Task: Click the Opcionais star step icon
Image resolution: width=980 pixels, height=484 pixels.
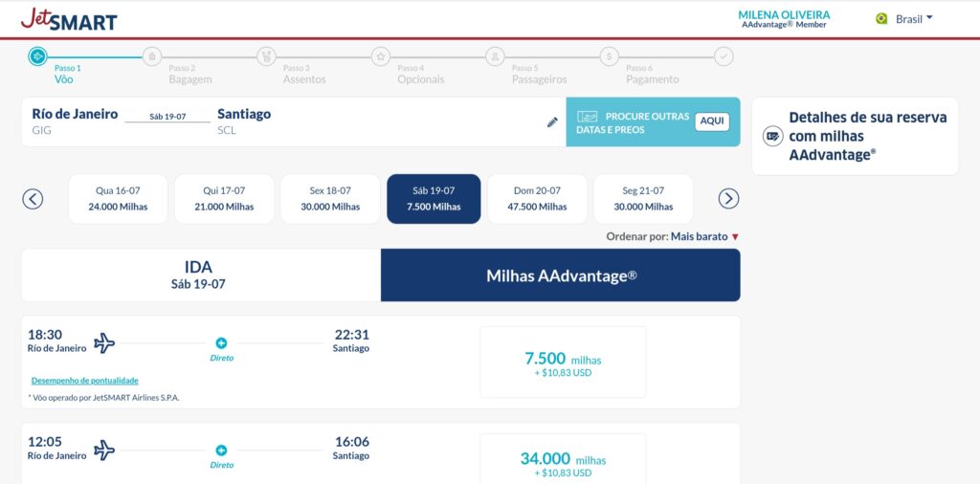Action: (381, 56)
